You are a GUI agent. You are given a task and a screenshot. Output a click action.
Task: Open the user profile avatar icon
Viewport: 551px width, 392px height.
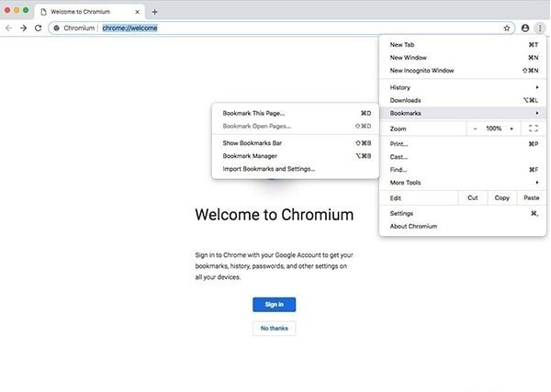(x=525, y=28)
